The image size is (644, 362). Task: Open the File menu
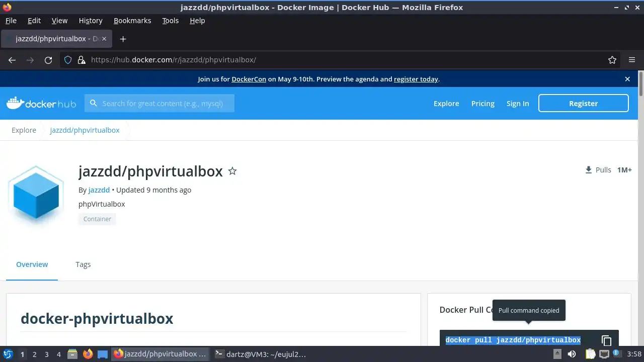point(11,21)
